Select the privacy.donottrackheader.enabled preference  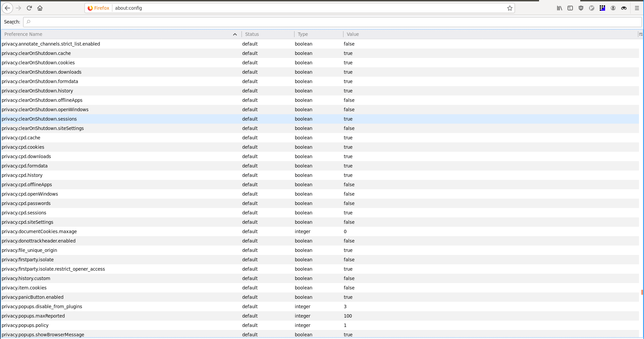pyautogui.click(x=320, y=241)
